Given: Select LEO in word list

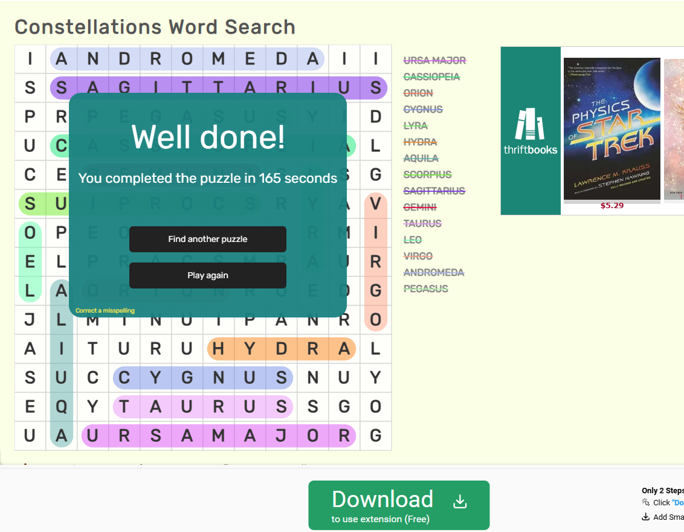Looking at the screenshot, I should point(413,240).
